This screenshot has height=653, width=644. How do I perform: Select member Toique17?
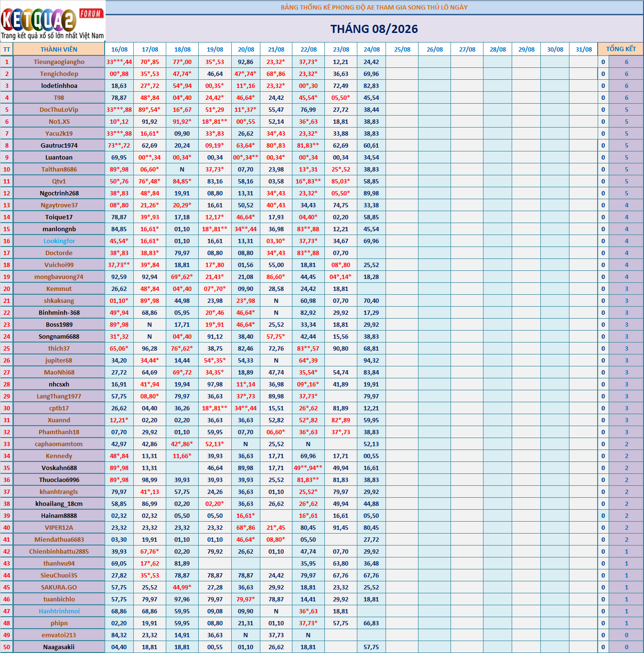[x=59, y=217]
